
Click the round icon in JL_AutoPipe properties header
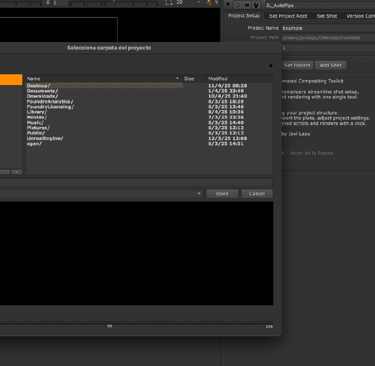tap(238, 5)
